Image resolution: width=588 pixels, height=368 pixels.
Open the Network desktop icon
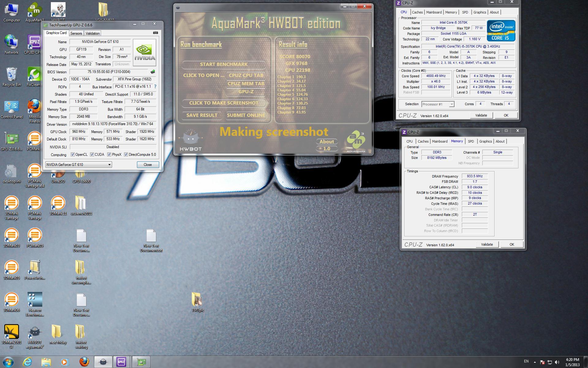coord(12,45)
